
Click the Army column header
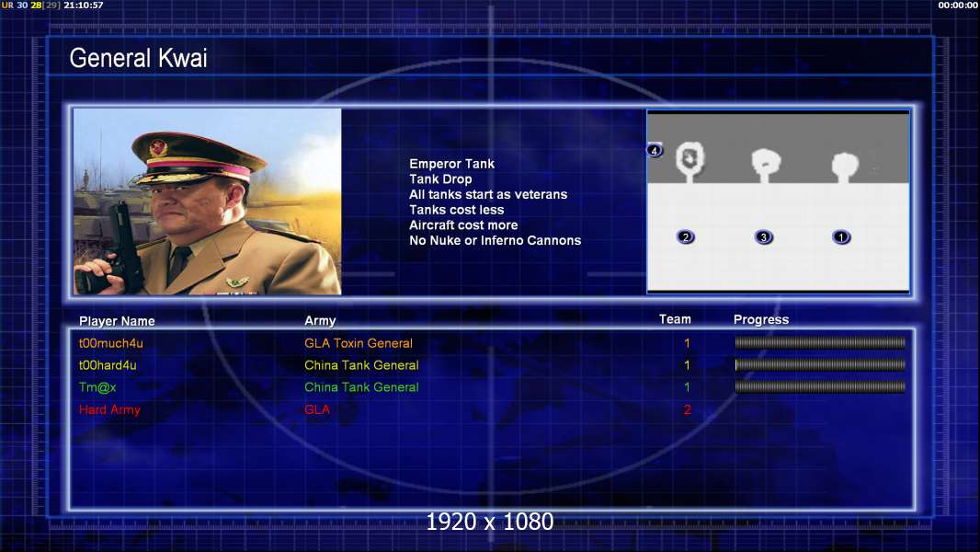point(320,321)
